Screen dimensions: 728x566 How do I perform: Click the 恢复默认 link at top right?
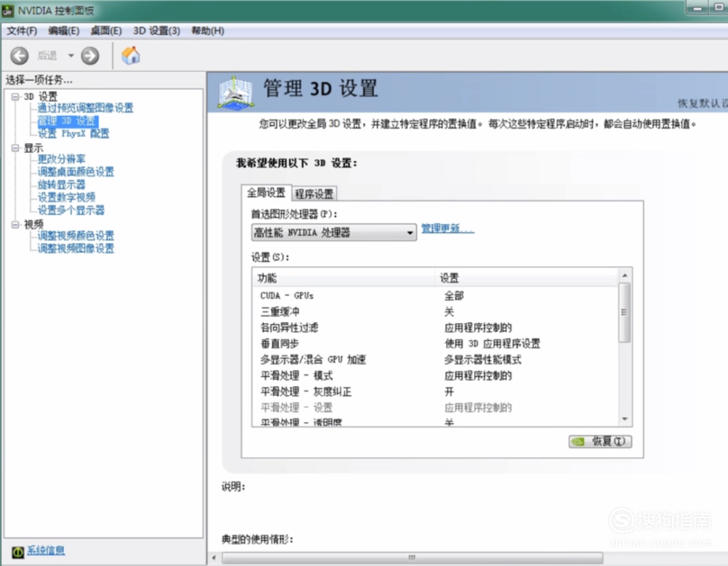click(x=702, y=103)
